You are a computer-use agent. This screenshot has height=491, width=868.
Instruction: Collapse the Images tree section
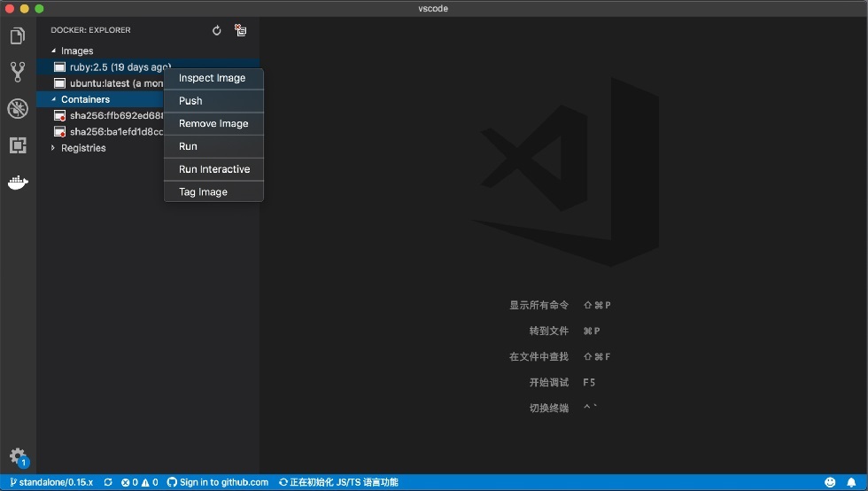pyautogui.click(x=54, y=51)
